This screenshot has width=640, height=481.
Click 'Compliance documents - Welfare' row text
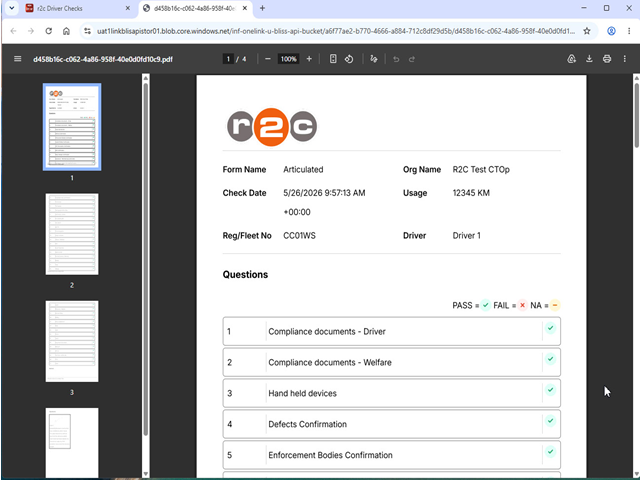tap(330, 363)
